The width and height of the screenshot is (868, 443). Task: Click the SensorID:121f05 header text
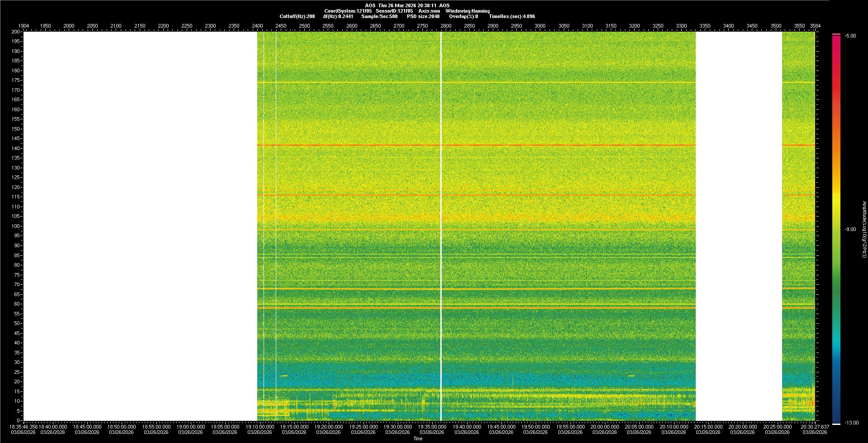point(394,11)
